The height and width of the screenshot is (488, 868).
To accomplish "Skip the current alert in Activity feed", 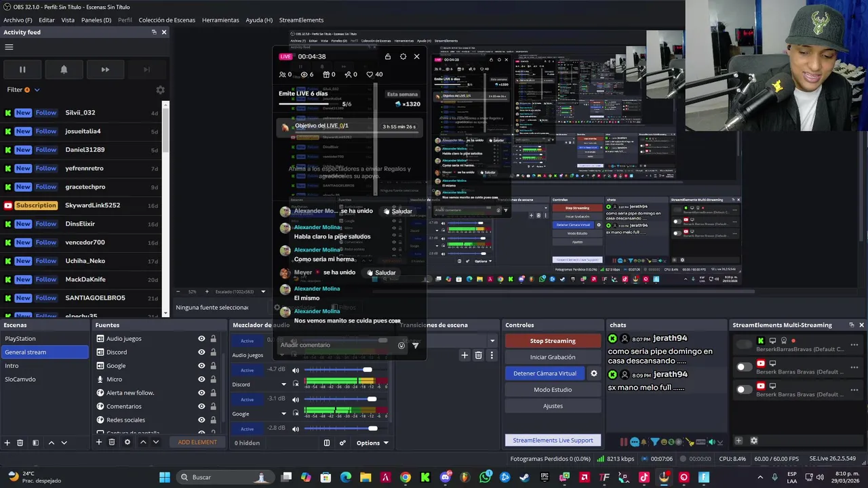I will click(105, 69).
